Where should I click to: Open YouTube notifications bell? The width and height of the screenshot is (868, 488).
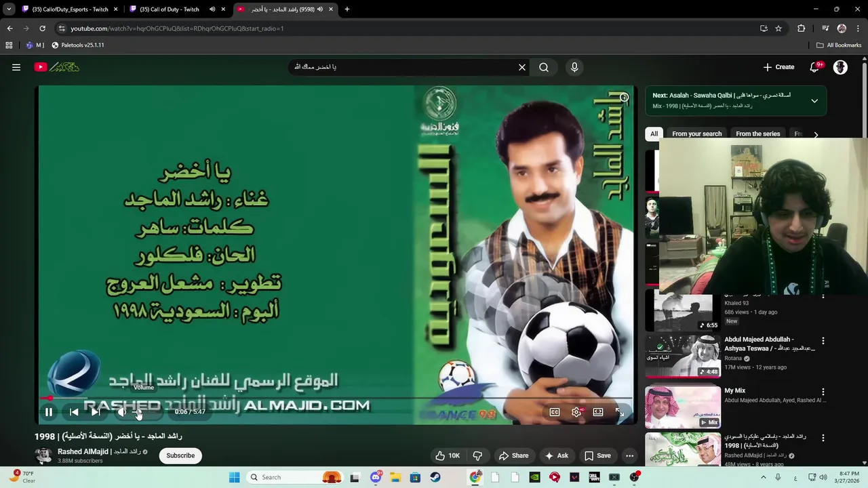tap(815, 67)
